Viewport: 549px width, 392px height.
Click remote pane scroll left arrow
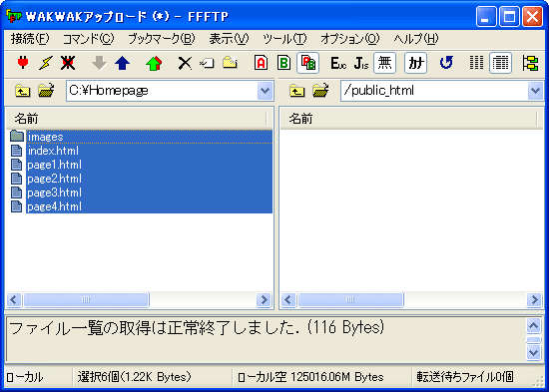(288, 300)
